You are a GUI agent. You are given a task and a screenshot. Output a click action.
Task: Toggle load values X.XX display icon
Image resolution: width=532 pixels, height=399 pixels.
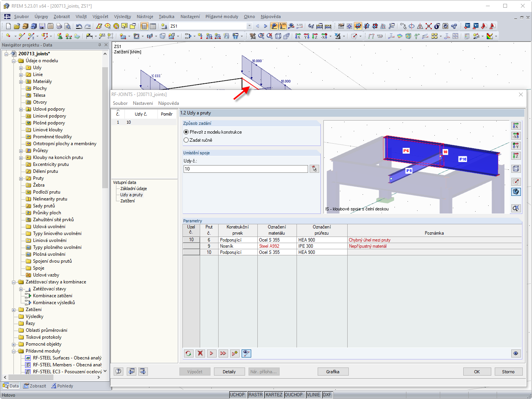click(283, 26)
